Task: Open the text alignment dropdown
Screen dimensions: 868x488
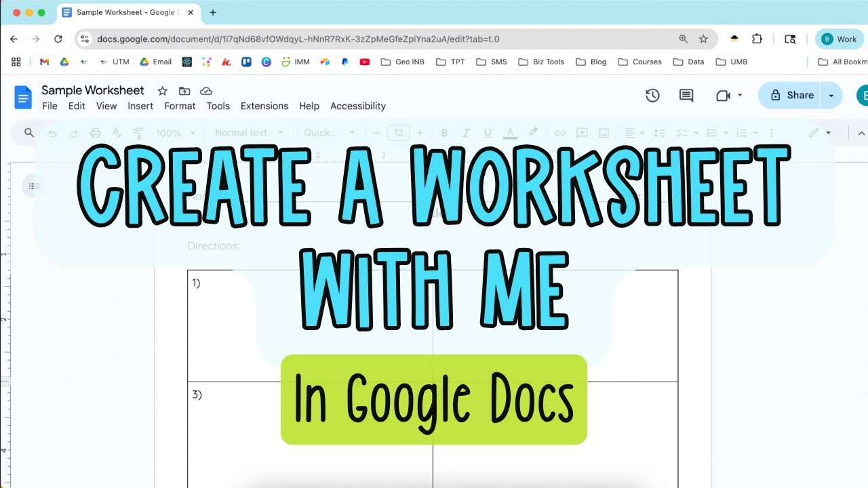Action: pyautogui.click(x=635, y=133)
